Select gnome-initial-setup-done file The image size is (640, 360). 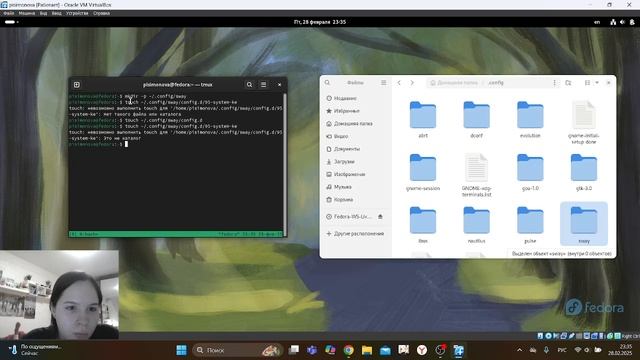pos(584,122)
